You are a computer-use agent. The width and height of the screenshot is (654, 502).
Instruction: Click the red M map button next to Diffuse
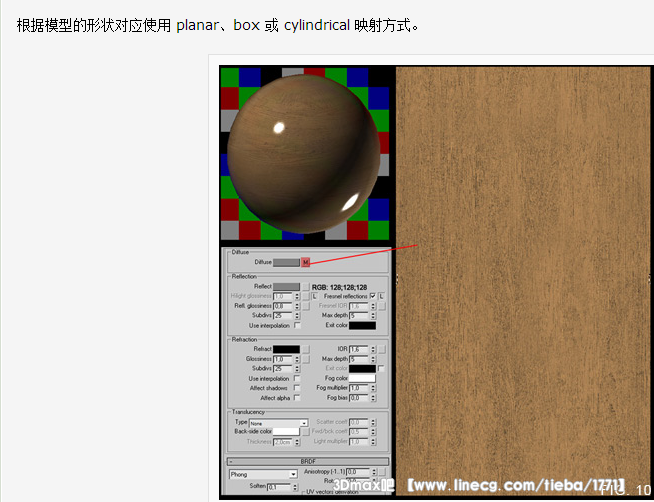tap(306, 262)
